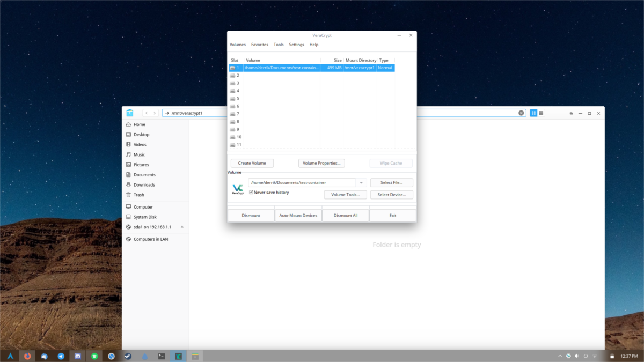Uncheck Never save history checkbox
This screenshot has height=362, width=644.
point(251,192)
